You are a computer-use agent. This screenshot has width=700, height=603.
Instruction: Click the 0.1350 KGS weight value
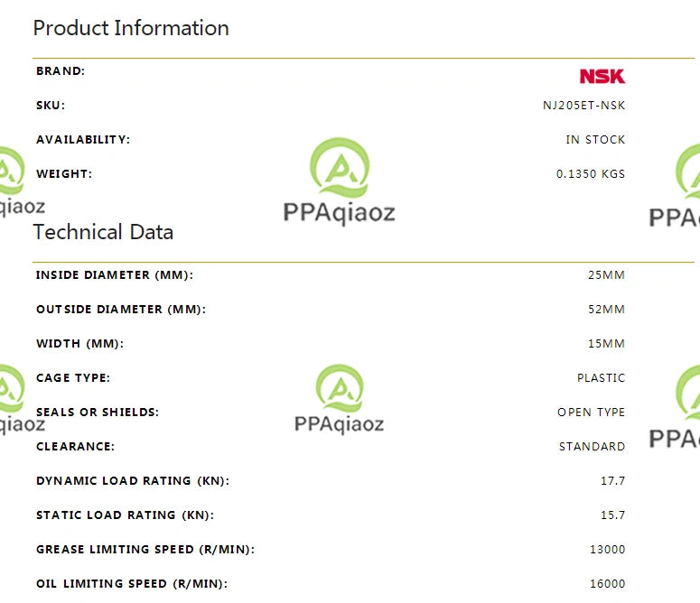tap(591, 174)
